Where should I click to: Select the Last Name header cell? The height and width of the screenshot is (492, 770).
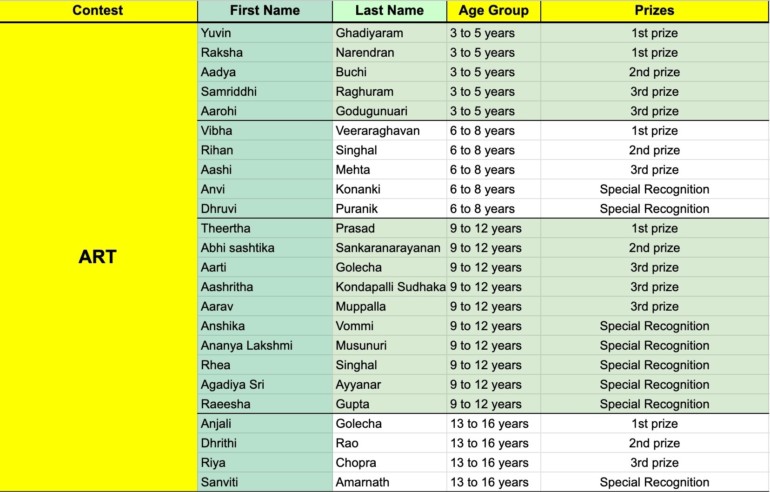390,11
